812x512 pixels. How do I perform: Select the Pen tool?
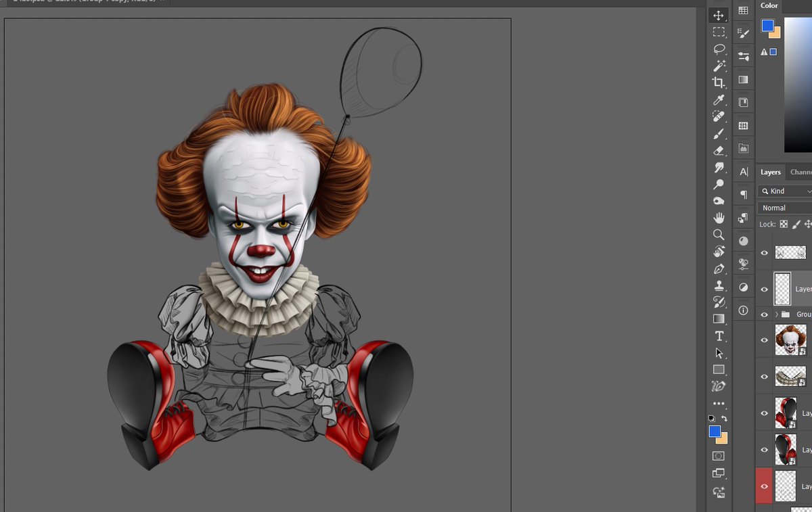pyautogui.click(x=719, y=269)
